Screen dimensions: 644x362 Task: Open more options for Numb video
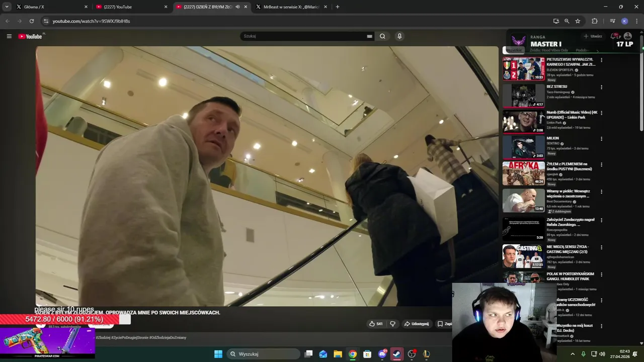tap(601, 113)
